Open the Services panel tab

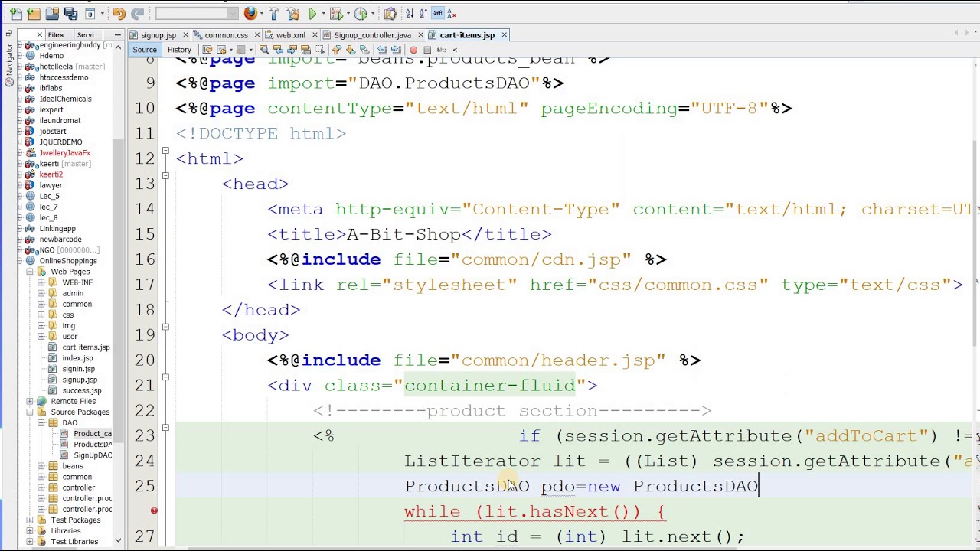point(88,35)
